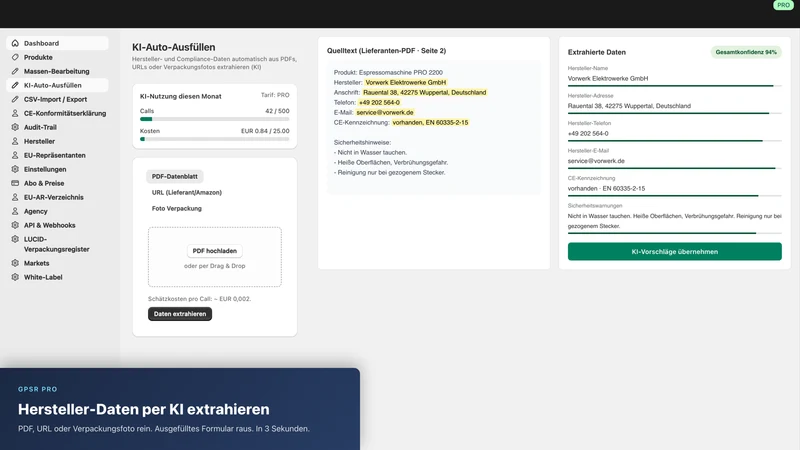Click 'Quelltext (Lieferanten-PDF · Seite 2)' heading
800x450 pixels.
pyautogui.click(x=386, y=51)
